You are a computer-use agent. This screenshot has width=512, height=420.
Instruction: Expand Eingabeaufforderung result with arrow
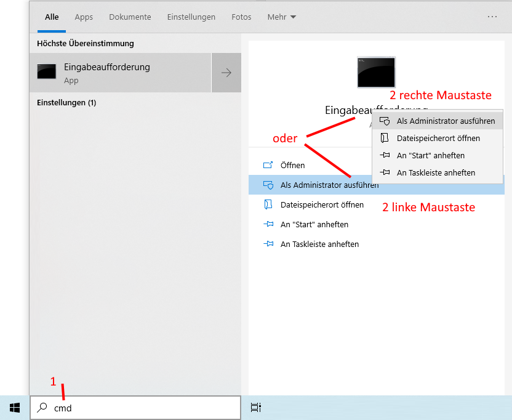point(226,73)
